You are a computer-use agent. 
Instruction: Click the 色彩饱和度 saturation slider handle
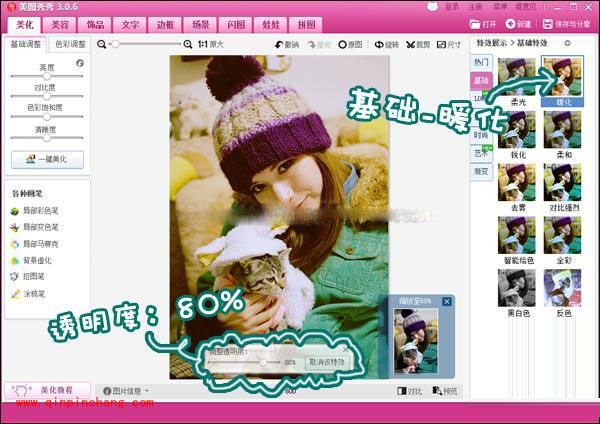click(47, 116)
